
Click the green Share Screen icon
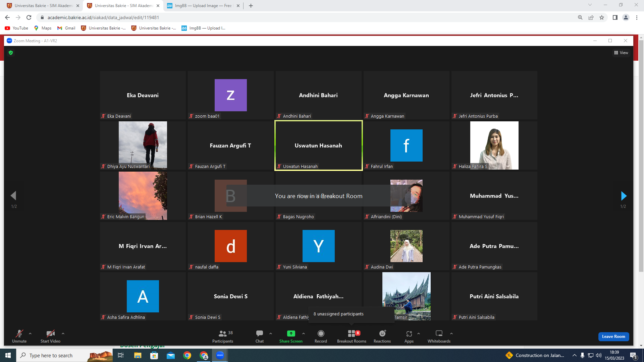291,334
